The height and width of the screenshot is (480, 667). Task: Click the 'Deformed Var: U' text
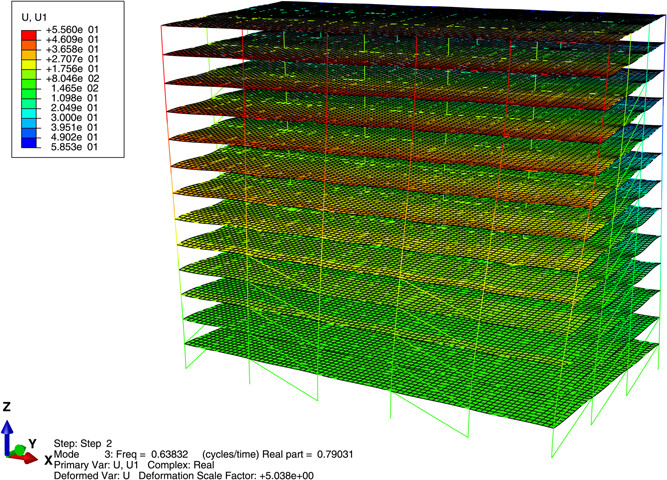pyautogui.click(x=92, y=475)
